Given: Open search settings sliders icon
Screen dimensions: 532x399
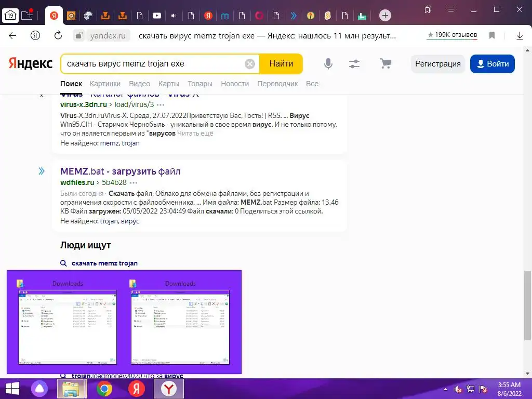Looking at the screenshot, I should pyautogui.click(x=354, y=64).
